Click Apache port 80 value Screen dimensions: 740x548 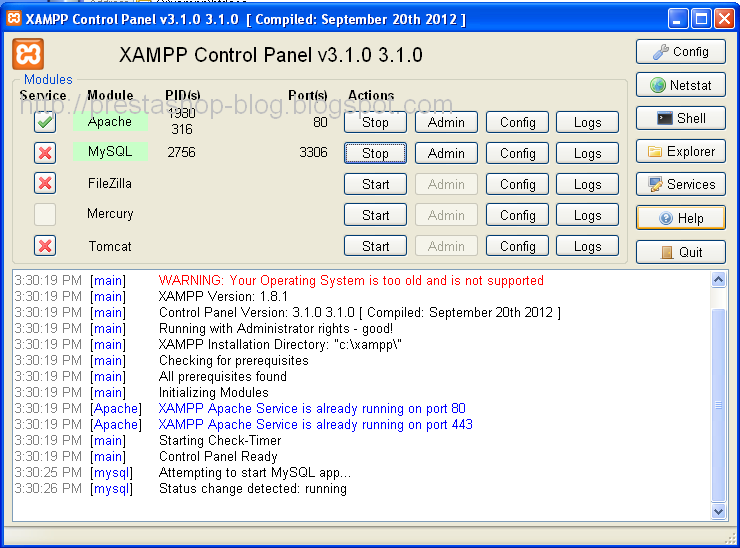320,122
